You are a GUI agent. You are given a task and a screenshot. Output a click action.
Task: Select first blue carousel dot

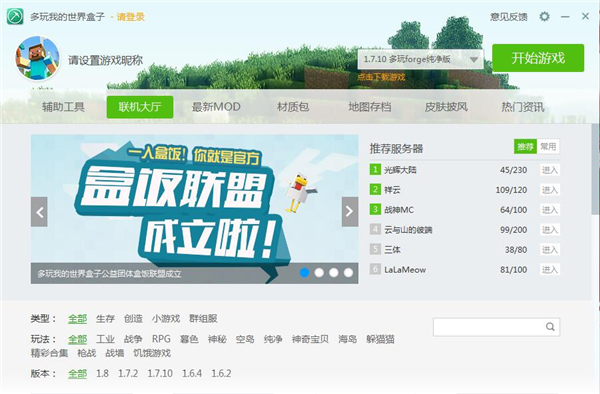304,272
